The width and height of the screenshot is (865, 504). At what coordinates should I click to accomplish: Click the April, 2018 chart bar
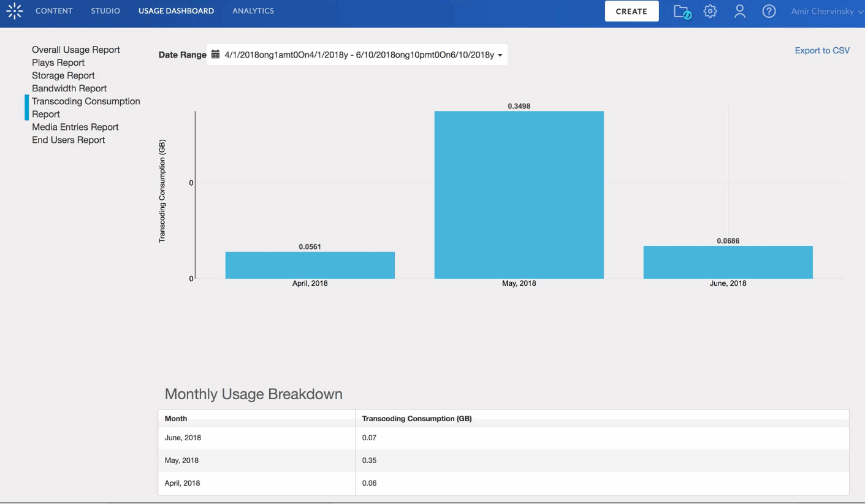(310, 265)
